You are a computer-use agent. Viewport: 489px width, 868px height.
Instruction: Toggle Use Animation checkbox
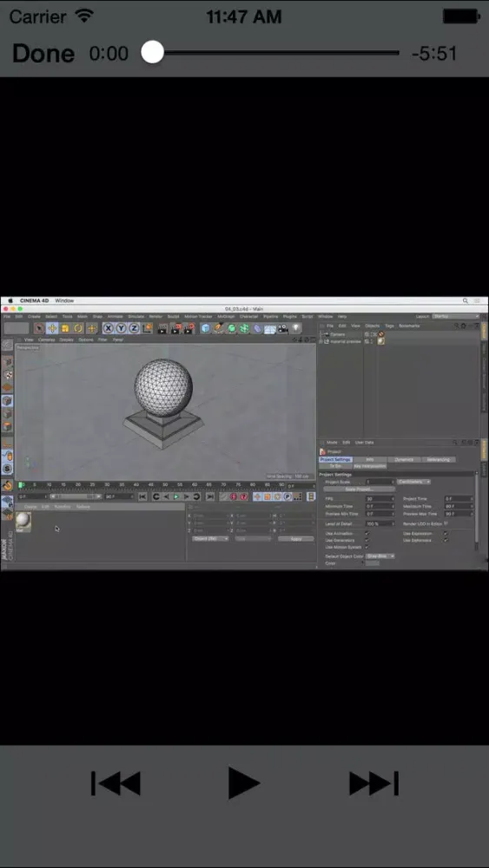367,534
